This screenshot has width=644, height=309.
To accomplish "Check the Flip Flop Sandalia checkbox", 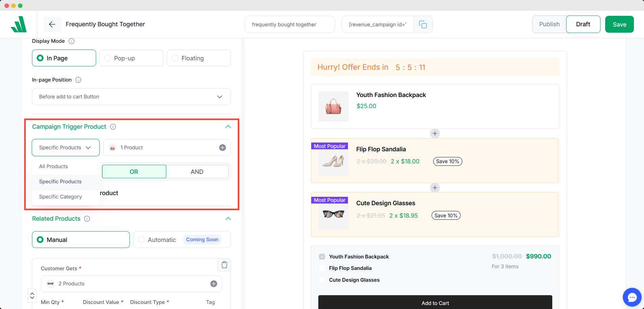I will tap(322, 268).
